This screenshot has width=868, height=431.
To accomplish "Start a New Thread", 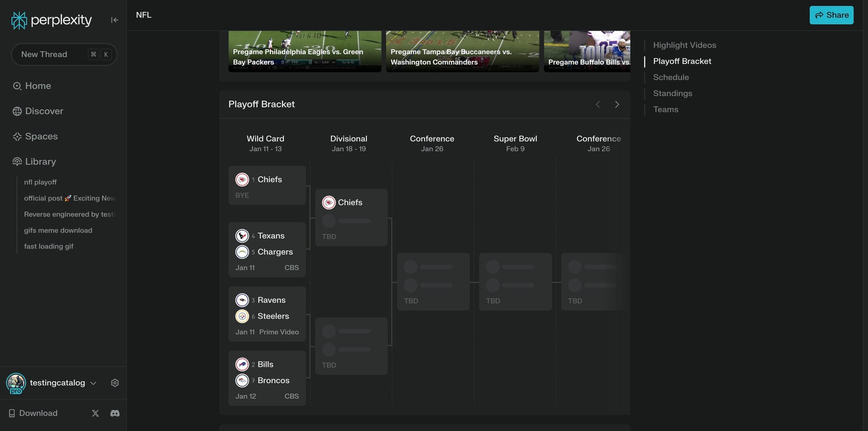I will [64, 54].
